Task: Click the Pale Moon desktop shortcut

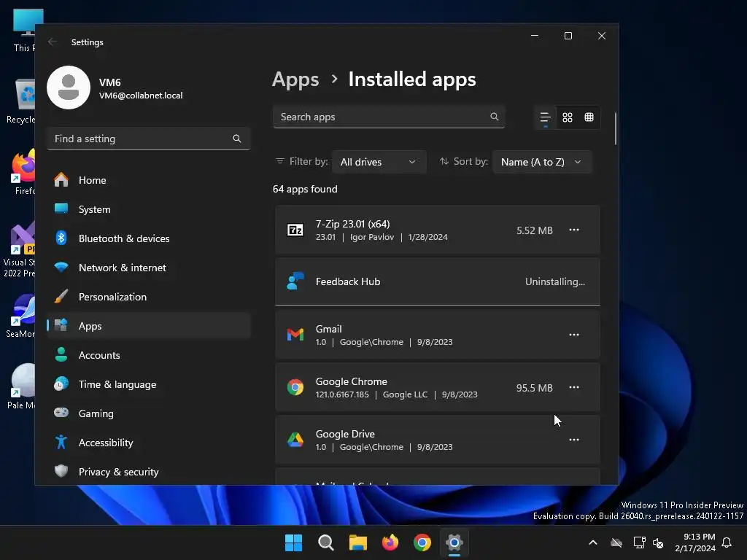Action: 21,386
